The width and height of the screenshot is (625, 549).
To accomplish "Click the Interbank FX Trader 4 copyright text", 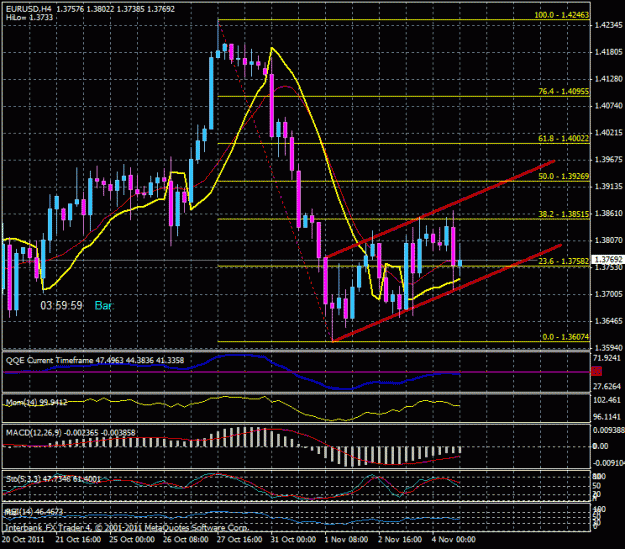I will coord(127,528).
